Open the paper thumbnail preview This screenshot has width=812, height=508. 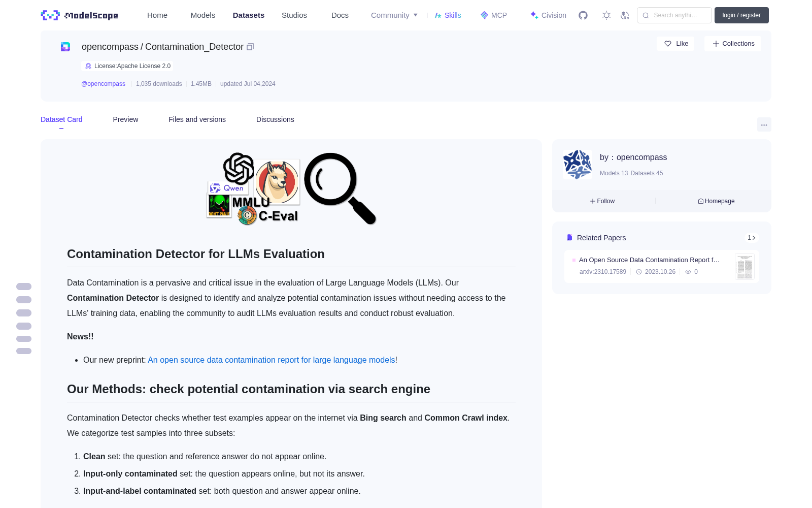[x=745, y=266]
